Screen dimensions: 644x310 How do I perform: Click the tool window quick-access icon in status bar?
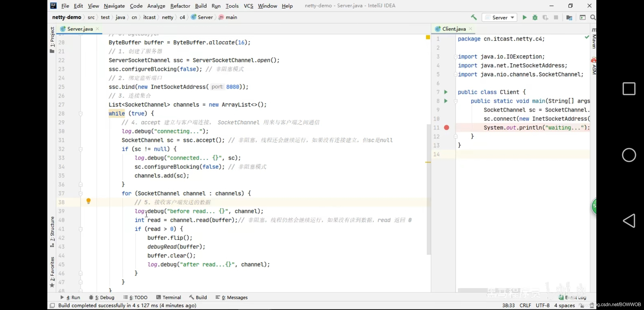pyautogui.click(x=52, y=305)
